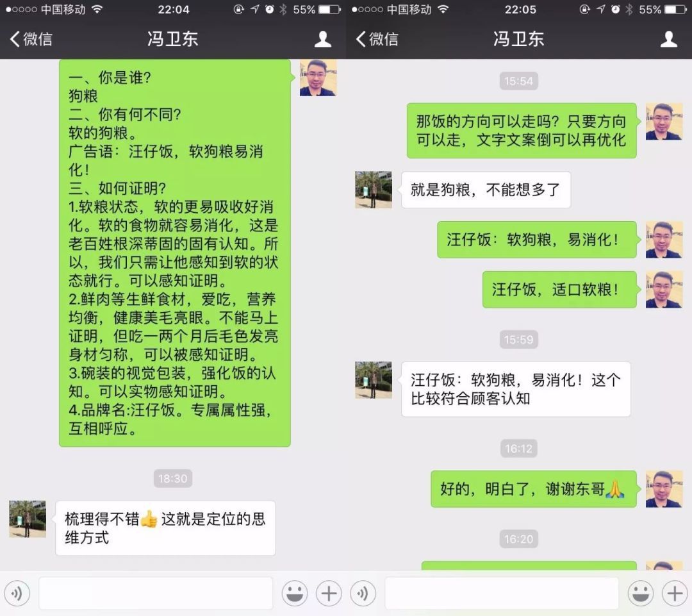Tap the 15:54 timestamp label
Image resolution: width=692 pixels, height=616 pixels.
(x=518, y=81)
